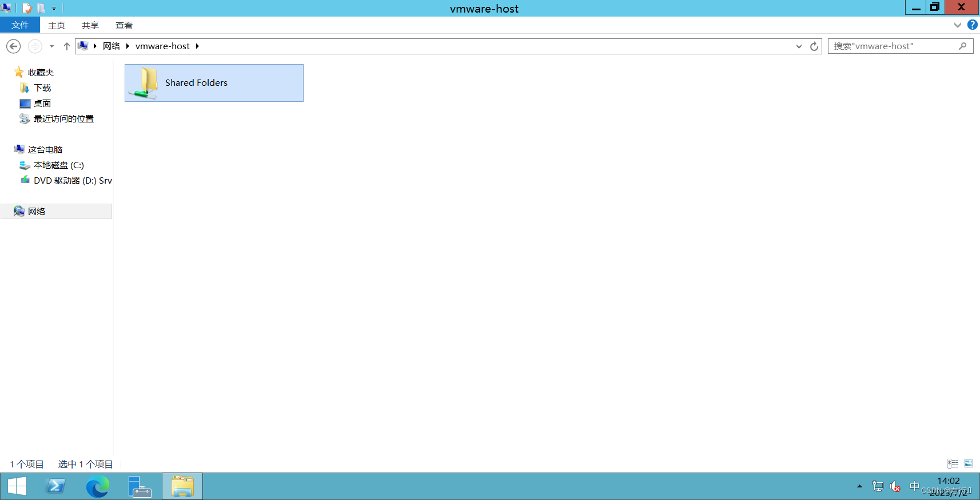Click the network tray icon
This screenshot has width=980, height=500.
[878, 486]
